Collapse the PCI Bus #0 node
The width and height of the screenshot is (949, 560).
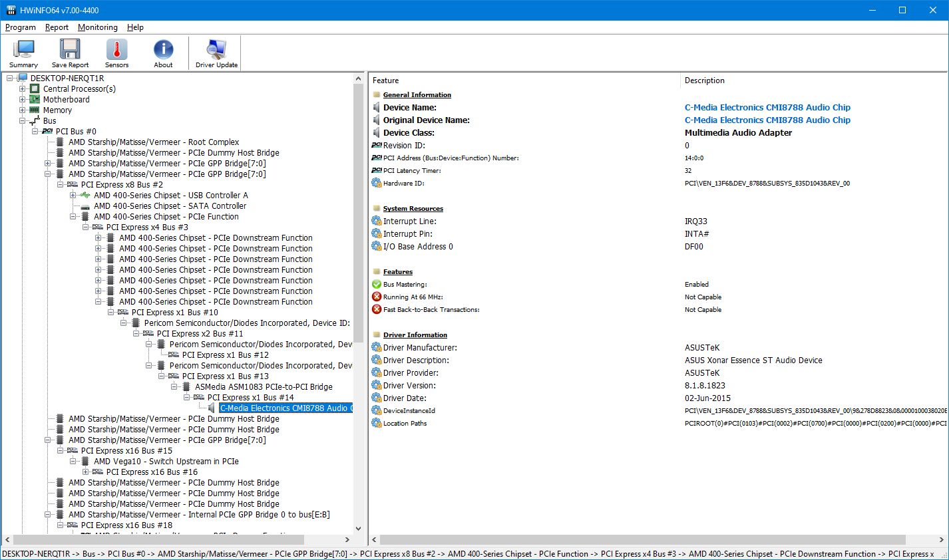[x=35, y=132]
